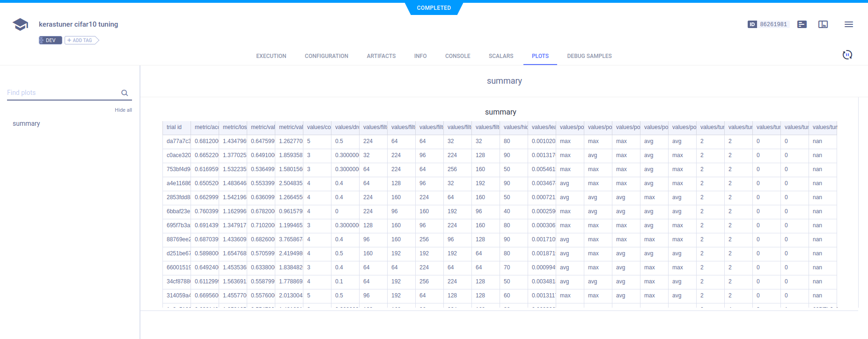The image size is (868, 339).
Task: Click the Add Tag button
Action: pos(81,40)
